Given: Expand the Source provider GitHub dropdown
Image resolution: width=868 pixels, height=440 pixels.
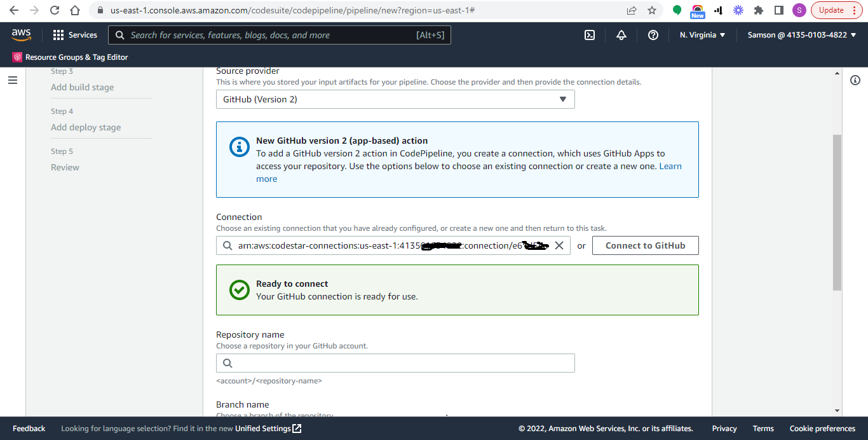Looking at the screenshot, I should (395, 99).
